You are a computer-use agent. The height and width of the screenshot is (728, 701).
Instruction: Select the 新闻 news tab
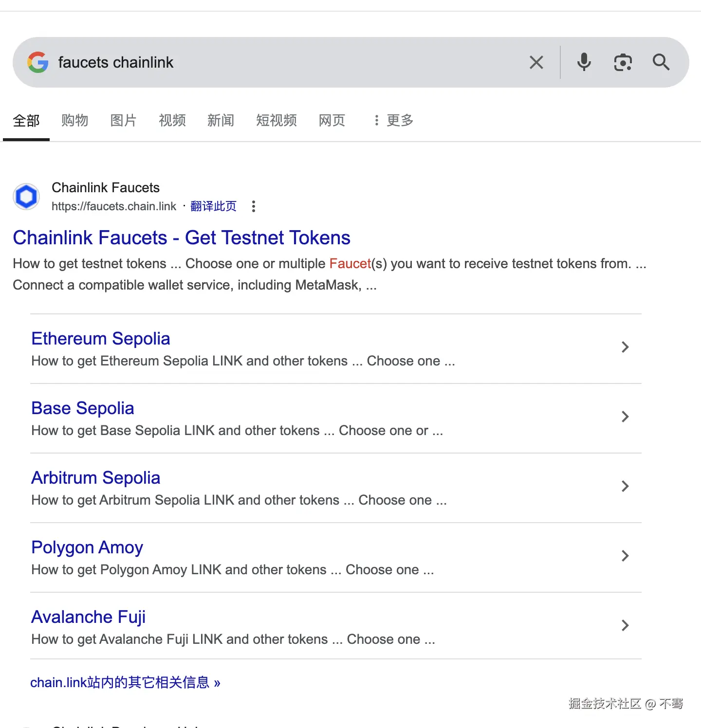point(221,120)
